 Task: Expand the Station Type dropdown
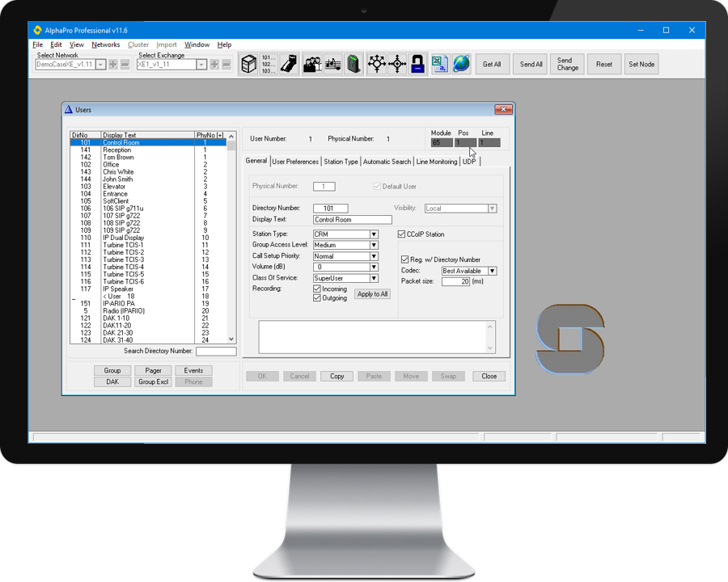point(374,234)
